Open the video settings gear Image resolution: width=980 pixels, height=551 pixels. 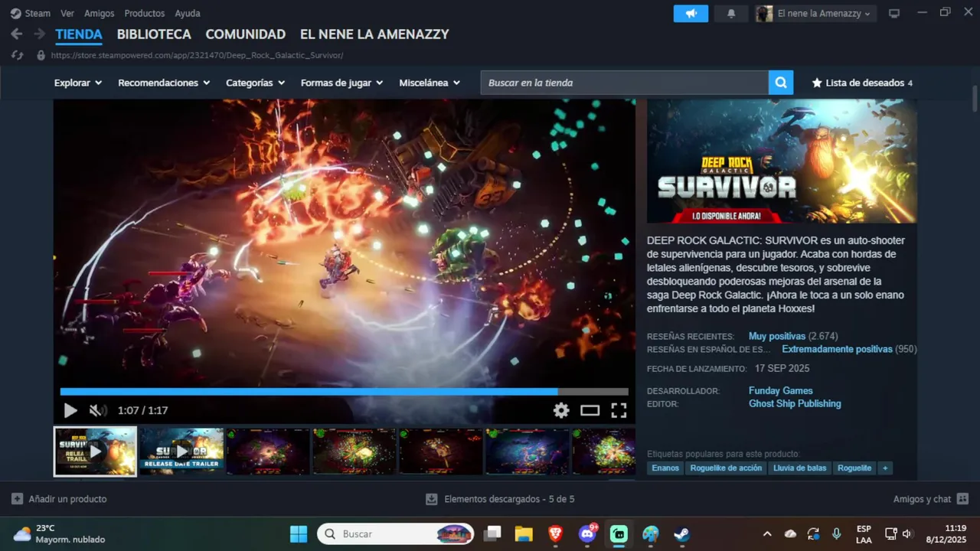coord(561,410)
